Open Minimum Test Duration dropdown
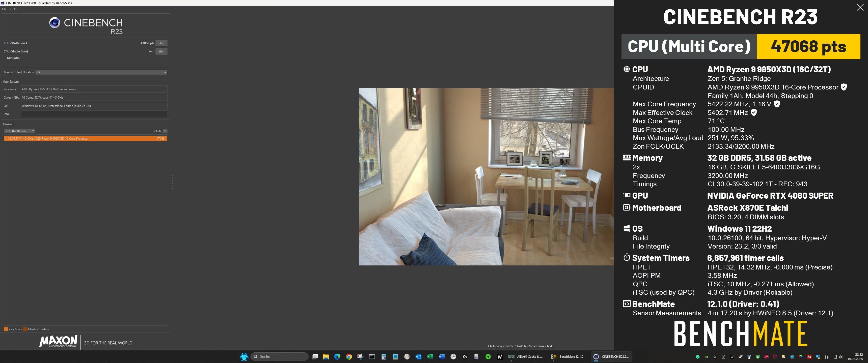The width and height of the screenshot is (868, 363). [101, 72]
